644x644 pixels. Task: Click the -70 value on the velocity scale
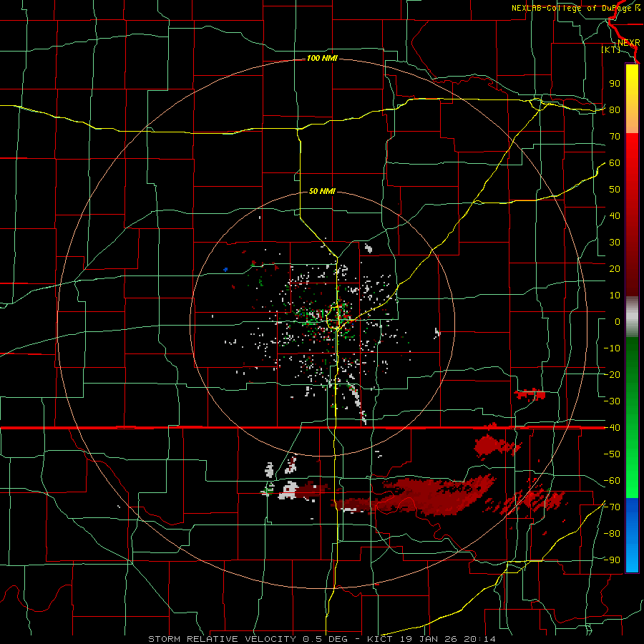[612, 507]
